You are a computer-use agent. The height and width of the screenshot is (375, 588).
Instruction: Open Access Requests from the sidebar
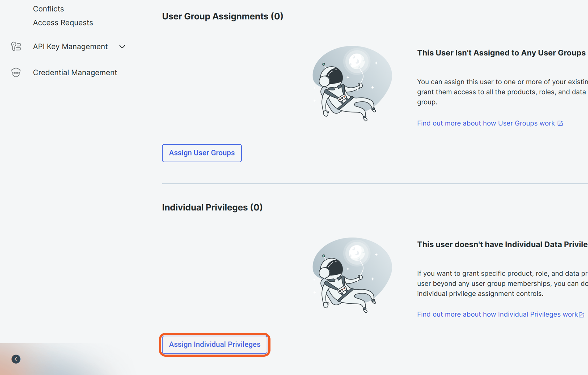tap(63, 22)
